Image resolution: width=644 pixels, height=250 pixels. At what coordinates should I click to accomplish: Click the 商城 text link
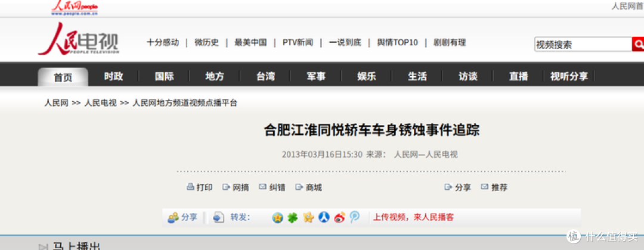pos(314,187)
